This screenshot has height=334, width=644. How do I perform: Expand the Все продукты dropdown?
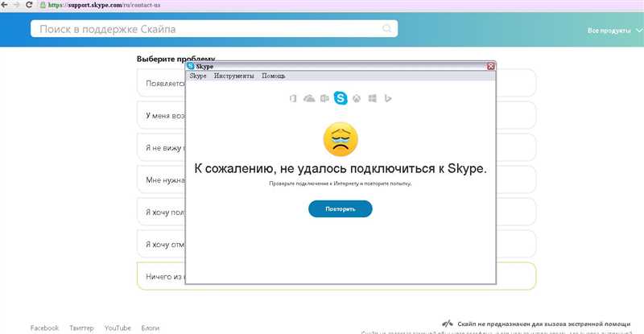point(615,31)
